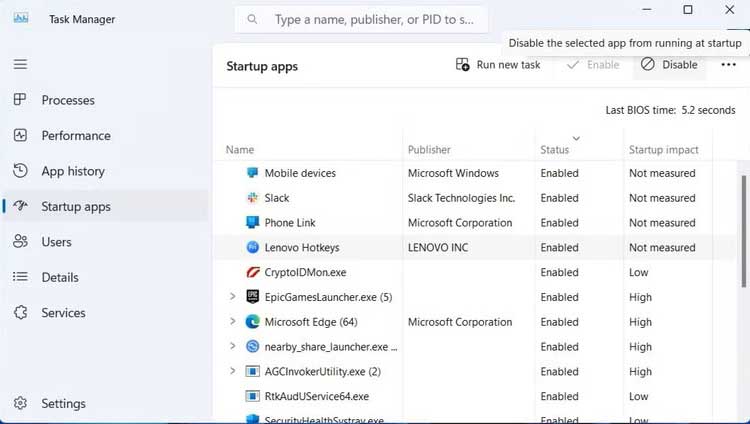The width and height of the screenshot is (750, 424).
Task: Expand the AGCInvokerUtility.exe group
Action: [x=232, y=371]
